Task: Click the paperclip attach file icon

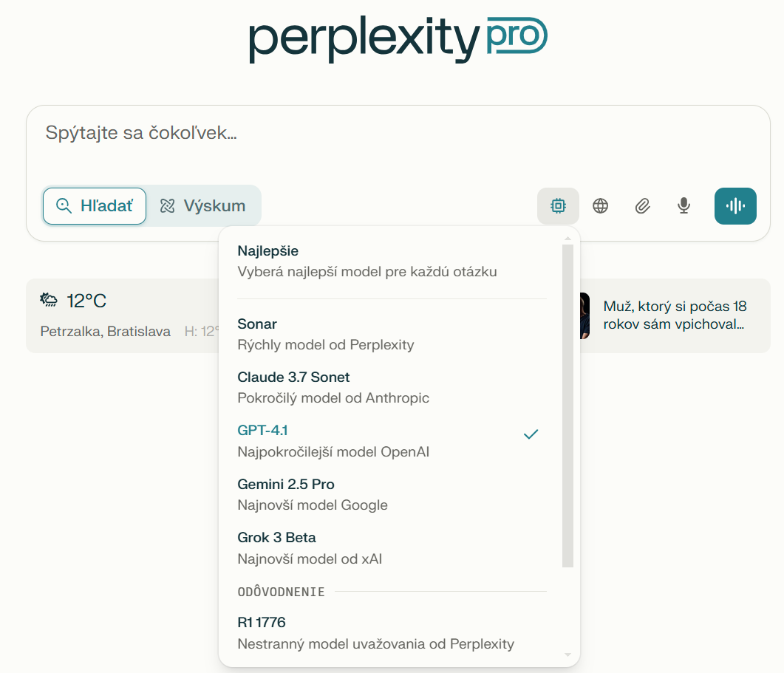Action: point(642,206)
